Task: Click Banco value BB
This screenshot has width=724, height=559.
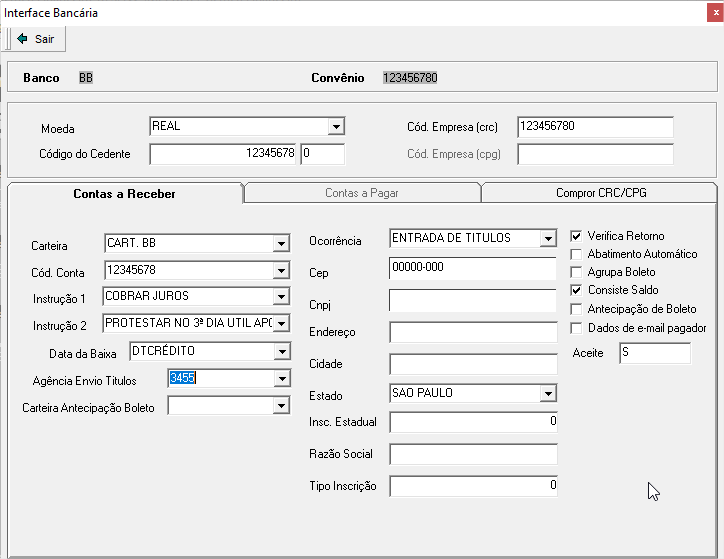Action: (x=85, y=78)
